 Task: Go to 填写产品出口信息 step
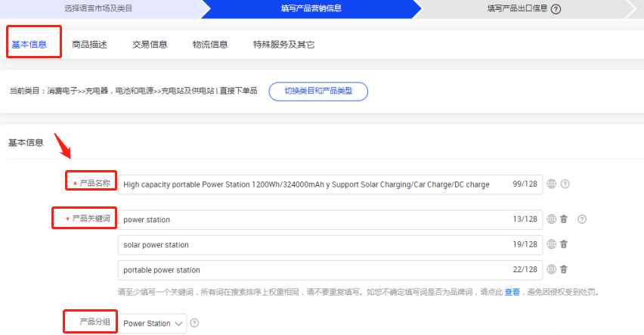pyautogui.click(x=517, y=8)
